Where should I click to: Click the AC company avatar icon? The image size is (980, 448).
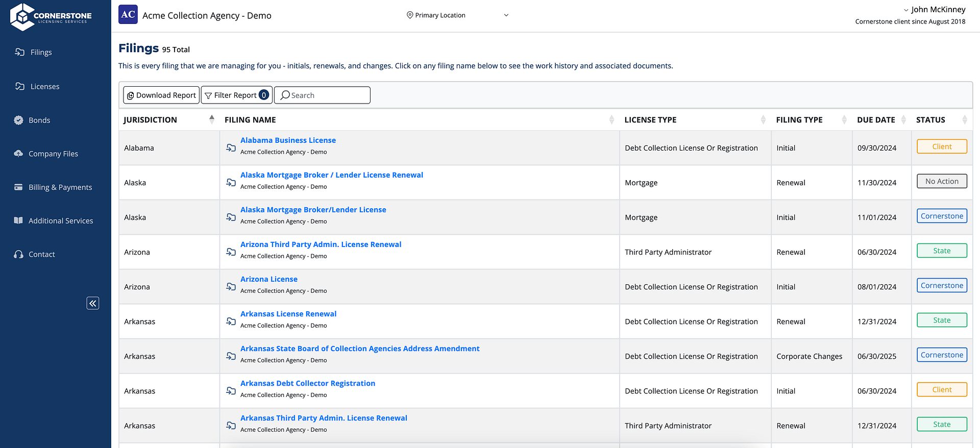[128, 14]
